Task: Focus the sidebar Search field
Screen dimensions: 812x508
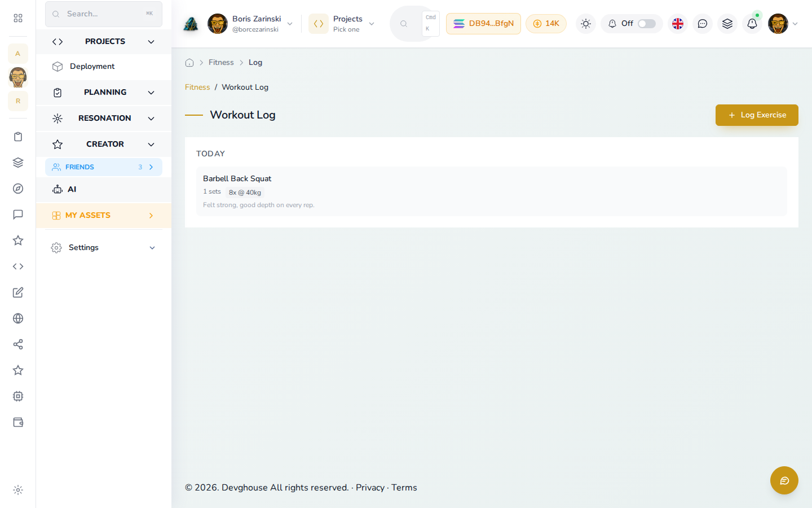Action: pos(104,14)
